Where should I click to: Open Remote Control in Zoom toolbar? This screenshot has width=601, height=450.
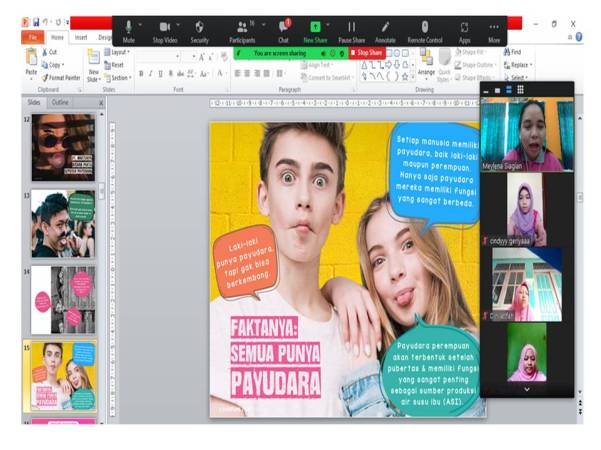(424, 27)
